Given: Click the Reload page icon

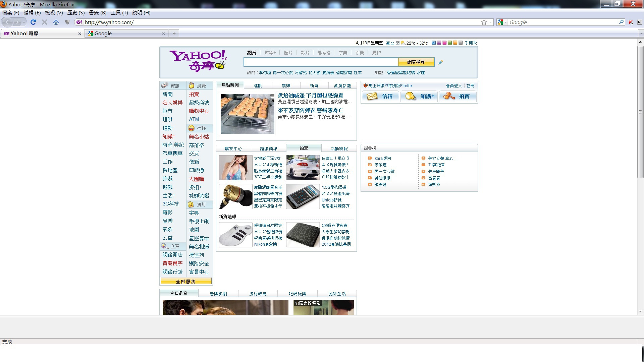Looking at the screenshot, I should tap(33, 22).
